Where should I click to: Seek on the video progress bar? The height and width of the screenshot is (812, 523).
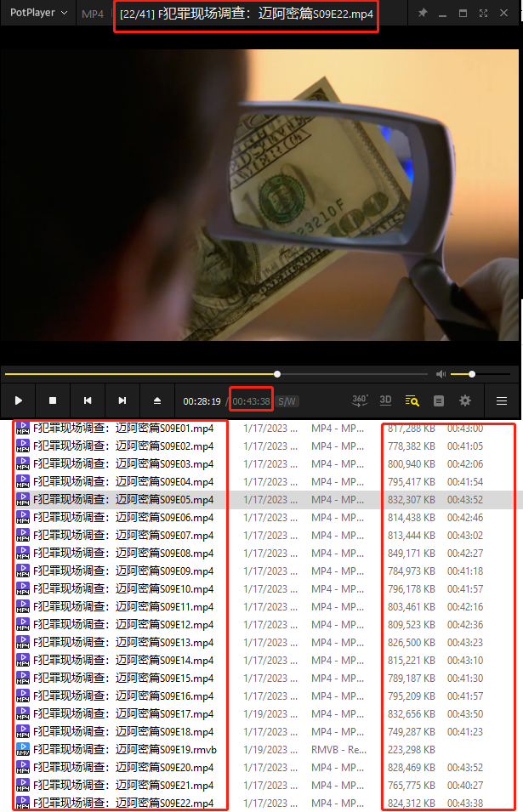pos(213,374)
